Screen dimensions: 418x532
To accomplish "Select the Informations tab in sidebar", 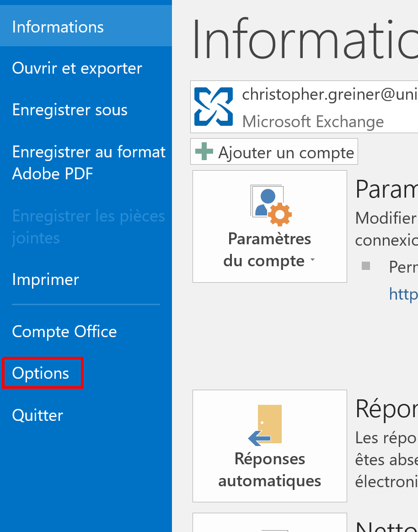I will 58,27.
